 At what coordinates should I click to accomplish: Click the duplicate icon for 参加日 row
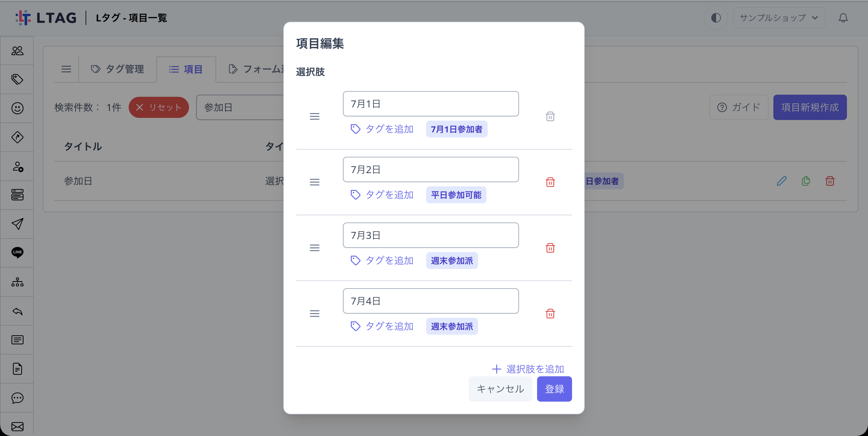pos(806,181)
